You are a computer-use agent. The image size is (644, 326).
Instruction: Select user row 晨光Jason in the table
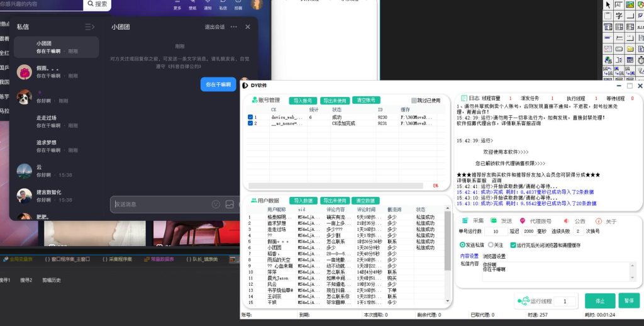(344, 278)
